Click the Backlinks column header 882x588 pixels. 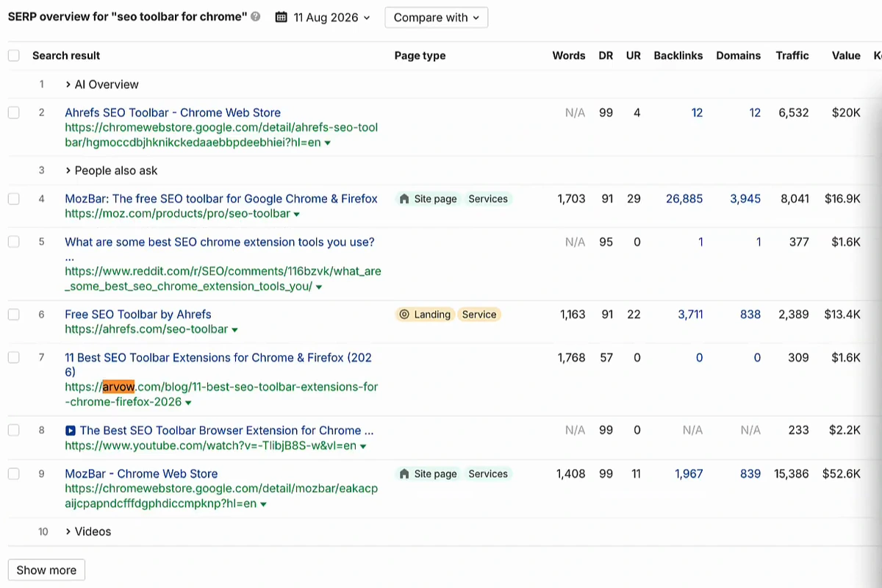click(678, 56)
